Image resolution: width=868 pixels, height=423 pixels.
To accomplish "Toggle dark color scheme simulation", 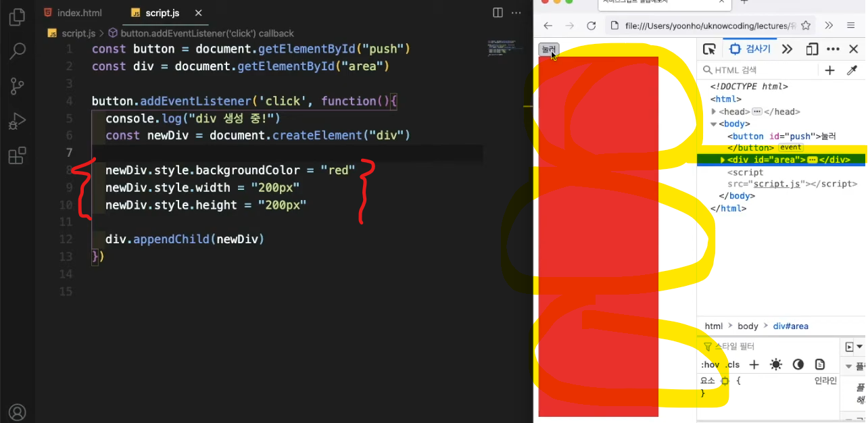I will coord(798,365).
